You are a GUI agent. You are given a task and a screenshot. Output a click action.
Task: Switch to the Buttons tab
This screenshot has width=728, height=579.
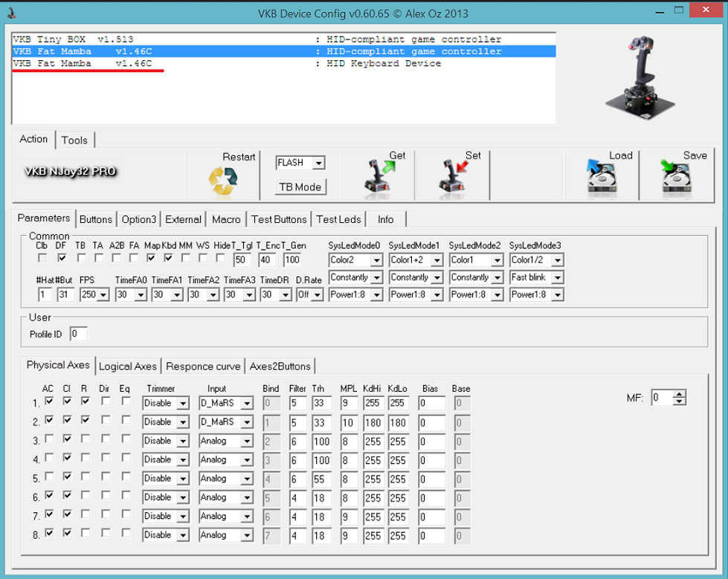[x=96, y=219]
